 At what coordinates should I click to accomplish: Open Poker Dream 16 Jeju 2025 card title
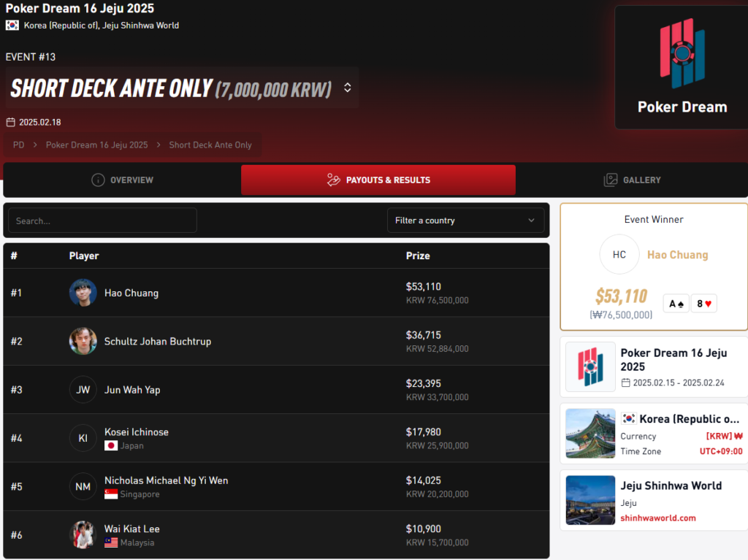(673, 360)
